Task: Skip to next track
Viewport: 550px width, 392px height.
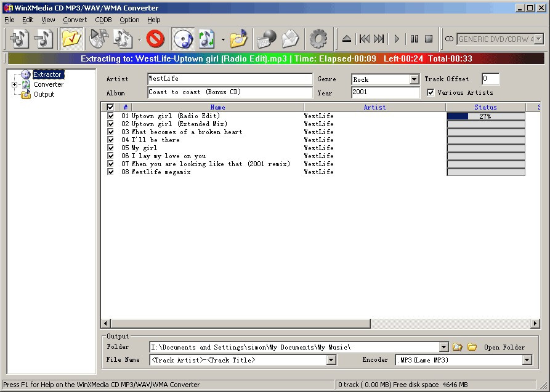Action: pos(379,39)
